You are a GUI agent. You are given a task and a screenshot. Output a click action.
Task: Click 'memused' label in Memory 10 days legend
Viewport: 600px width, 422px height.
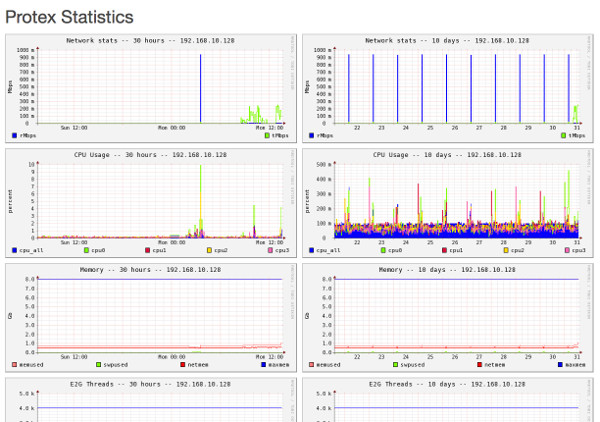328,365
